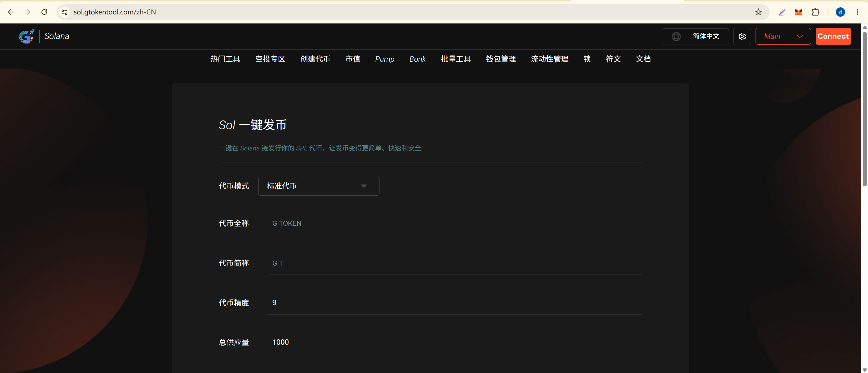This screenshot has height=373, width=868.
Task: Click the GTokenTool rocket logo
Action: [x=26, y=36]
